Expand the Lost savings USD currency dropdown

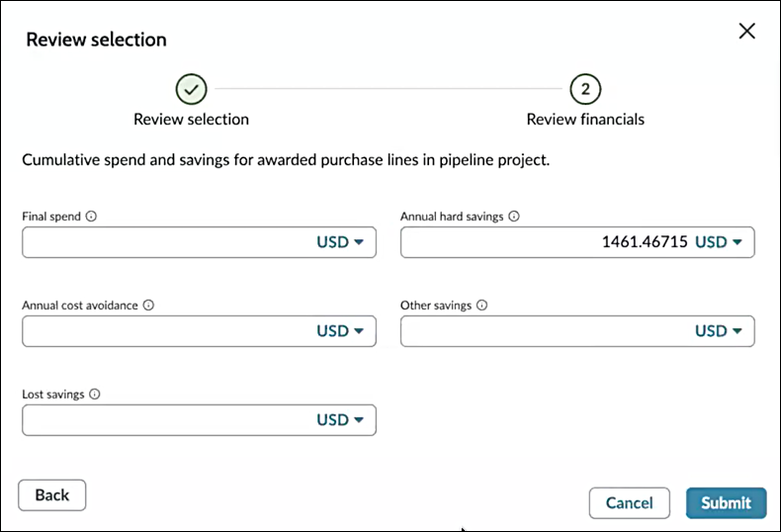[340, 420]
